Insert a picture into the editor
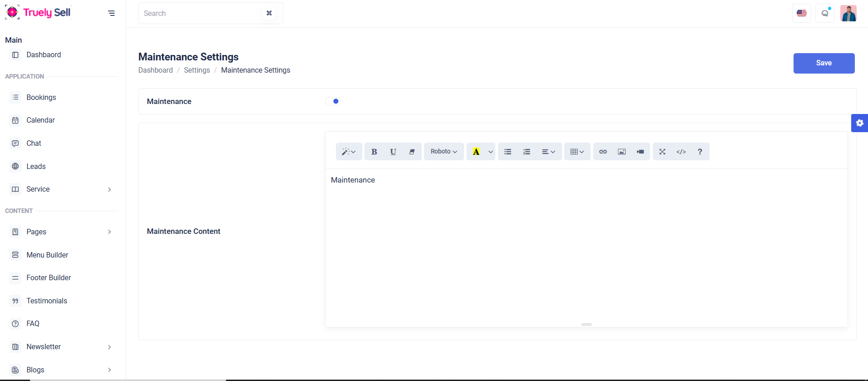Image resolution: width=868 pixels, height=381 pixels. coord(621,152)
